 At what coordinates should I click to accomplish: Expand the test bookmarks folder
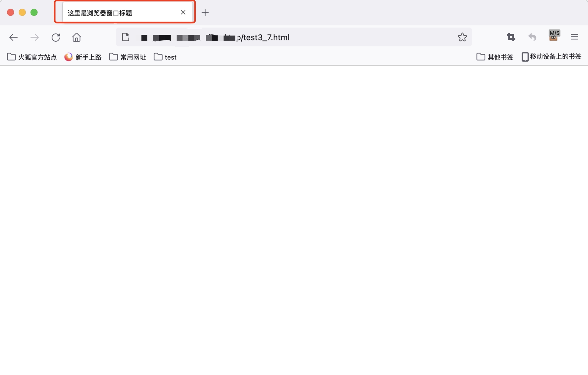click(165, 57)
